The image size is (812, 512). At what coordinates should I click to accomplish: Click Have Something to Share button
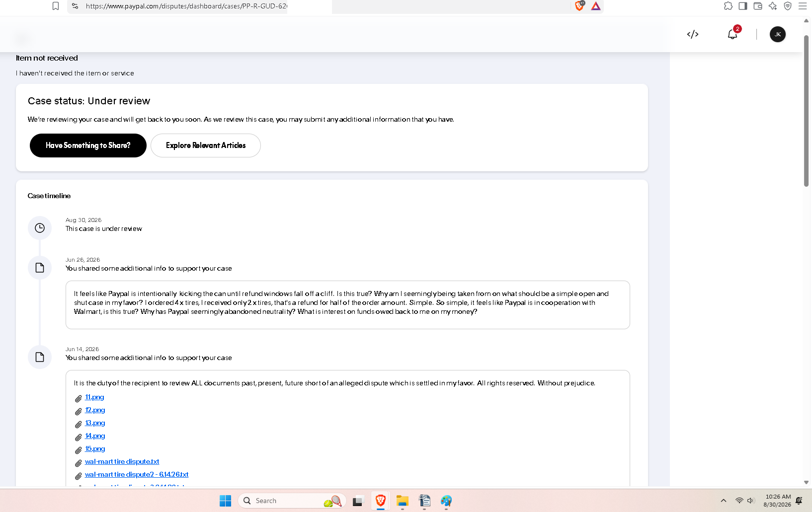(88, 146)
